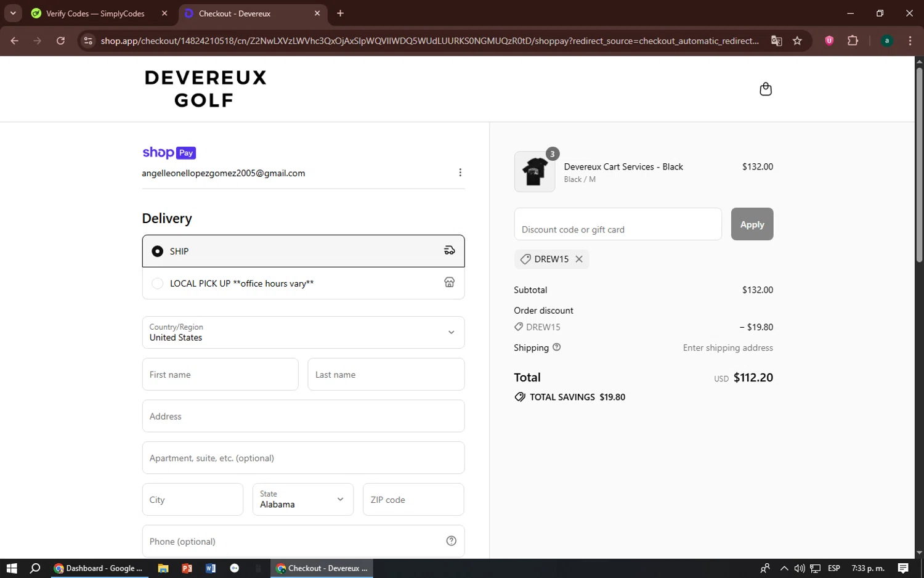This screenshot has height=578, width=924.
Task: Click the Last name field
Action: click(x=386, y=374)
